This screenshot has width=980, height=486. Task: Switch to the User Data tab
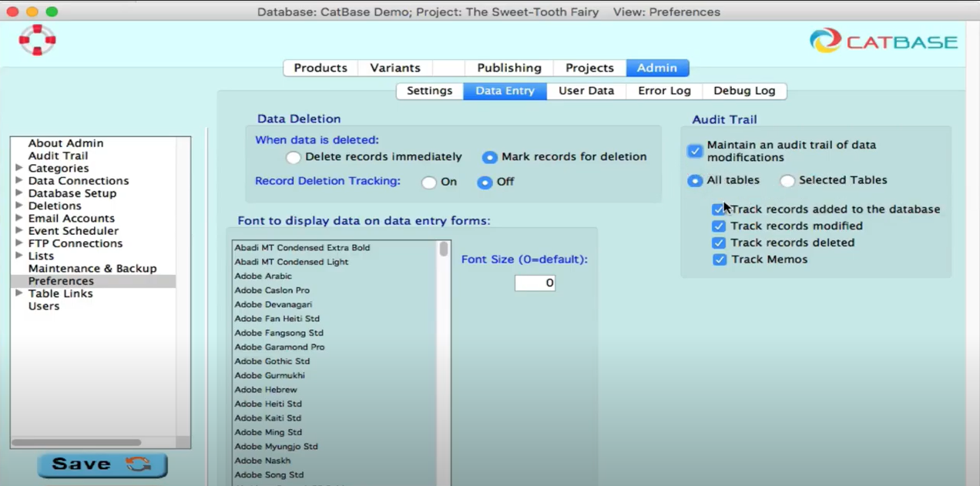[x=586, y=91]
